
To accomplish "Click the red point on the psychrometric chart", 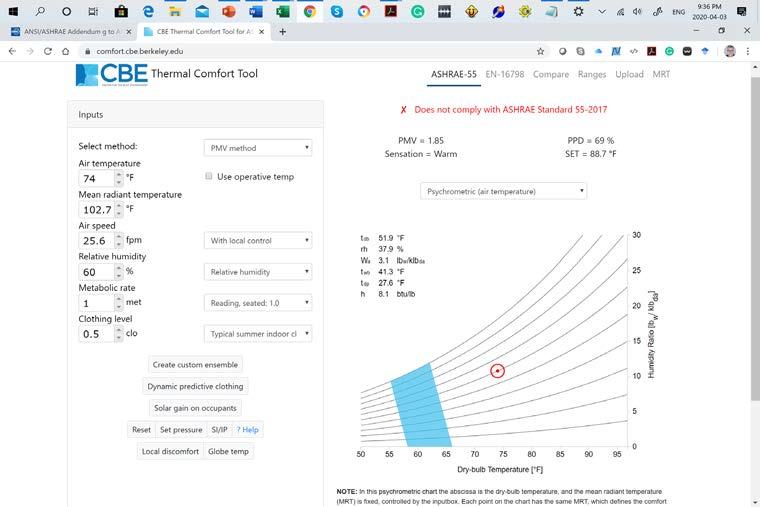I will click(x=497, y=371).
